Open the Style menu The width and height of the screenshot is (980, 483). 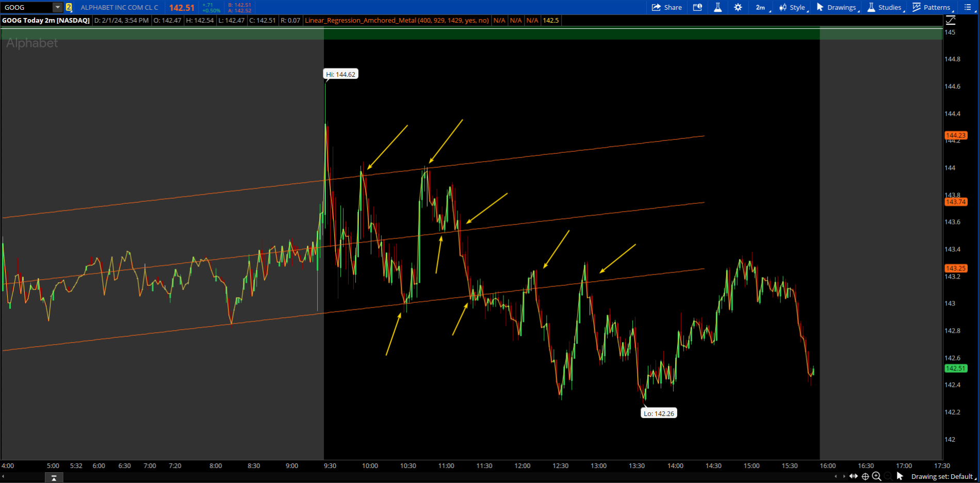[792, 7]
